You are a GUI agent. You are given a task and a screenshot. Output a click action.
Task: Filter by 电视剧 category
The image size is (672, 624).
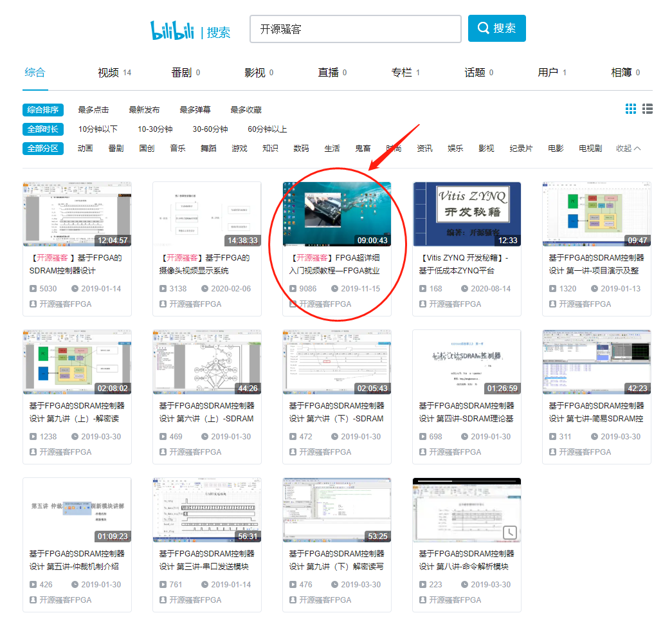[590, 149]
